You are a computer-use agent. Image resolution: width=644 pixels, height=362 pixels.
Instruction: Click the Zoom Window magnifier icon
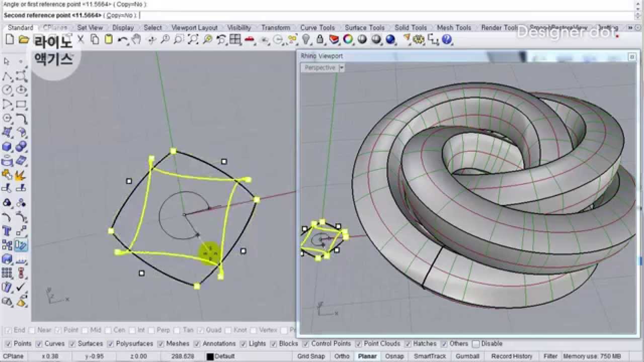pyautogui.click(x=179, y=40)
